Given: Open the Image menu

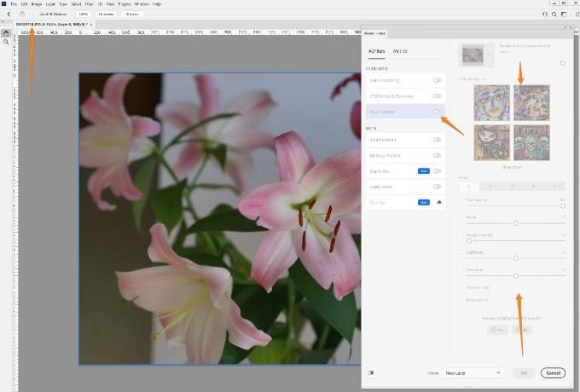Looking at the screenshot, I should pos(36,4).
